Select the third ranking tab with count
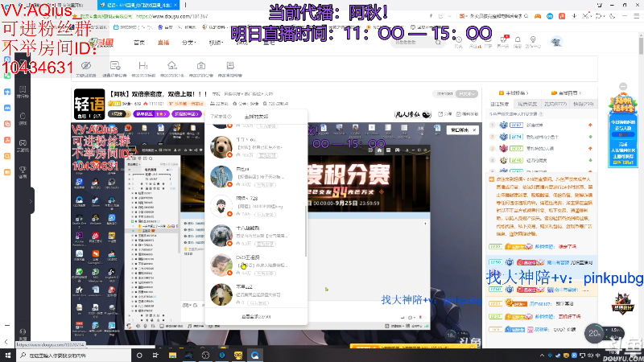The height and width of the screenshot is (362, 644). [x=555, y=104]
